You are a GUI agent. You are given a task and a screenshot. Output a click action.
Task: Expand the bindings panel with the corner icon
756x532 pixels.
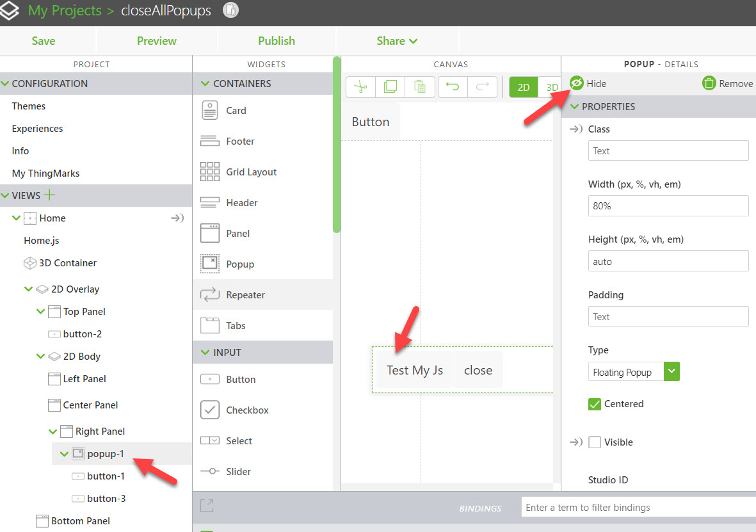(206, 505)
